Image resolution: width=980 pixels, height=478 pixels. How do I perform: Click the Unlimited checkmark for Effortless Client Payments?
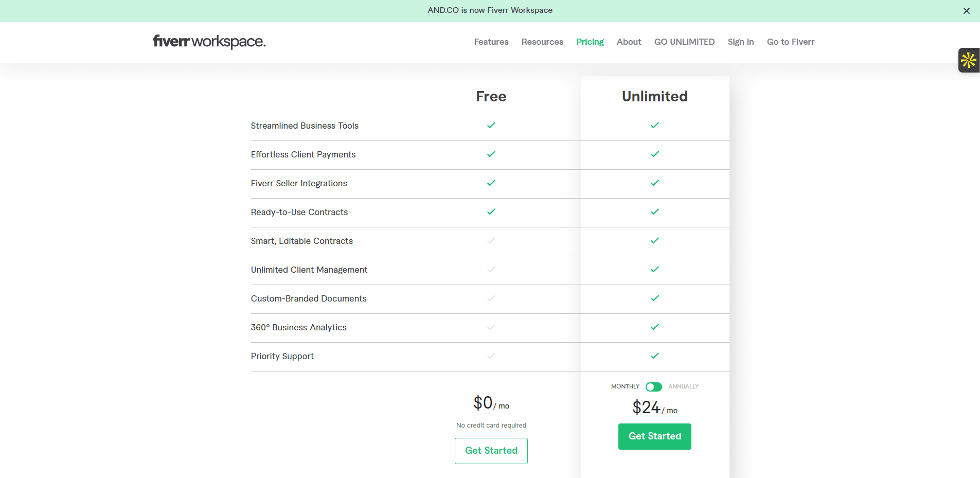tap(655, 154)
